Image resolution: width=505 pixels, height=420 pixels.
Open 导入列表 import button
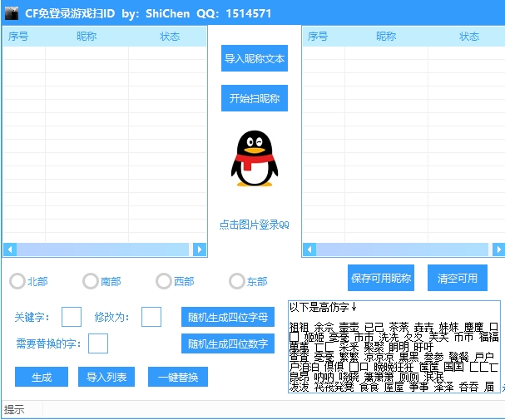click(106, 377)
